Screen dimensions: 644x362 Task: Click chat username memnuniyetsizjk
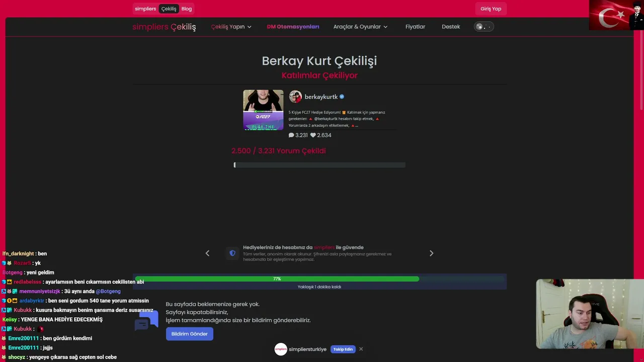pyautogui.click(x=40, y=292)
